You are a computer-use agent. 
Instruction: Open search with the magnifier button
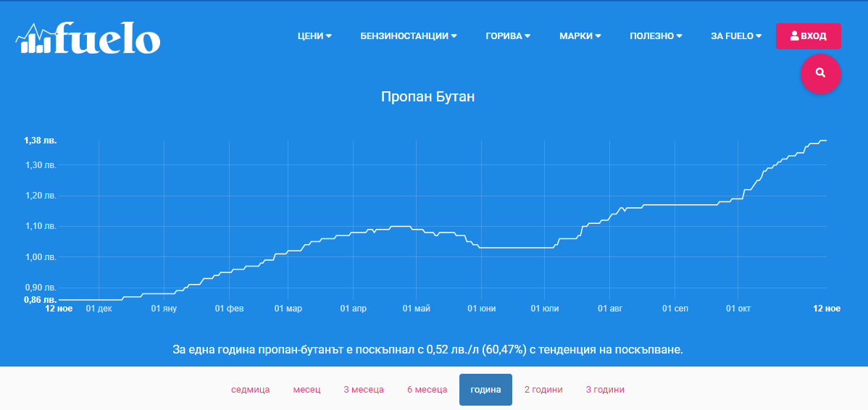pos(820,73)
